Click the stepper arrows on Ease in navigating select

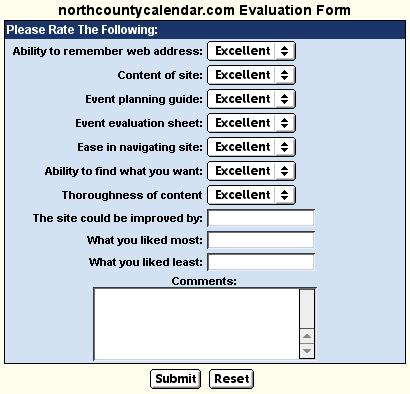(284, 147)
